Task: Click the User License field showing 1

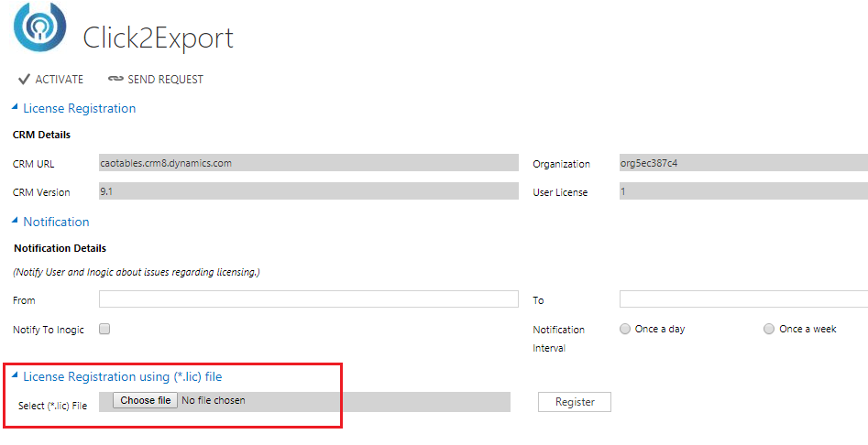Action: tap(743, 190)
